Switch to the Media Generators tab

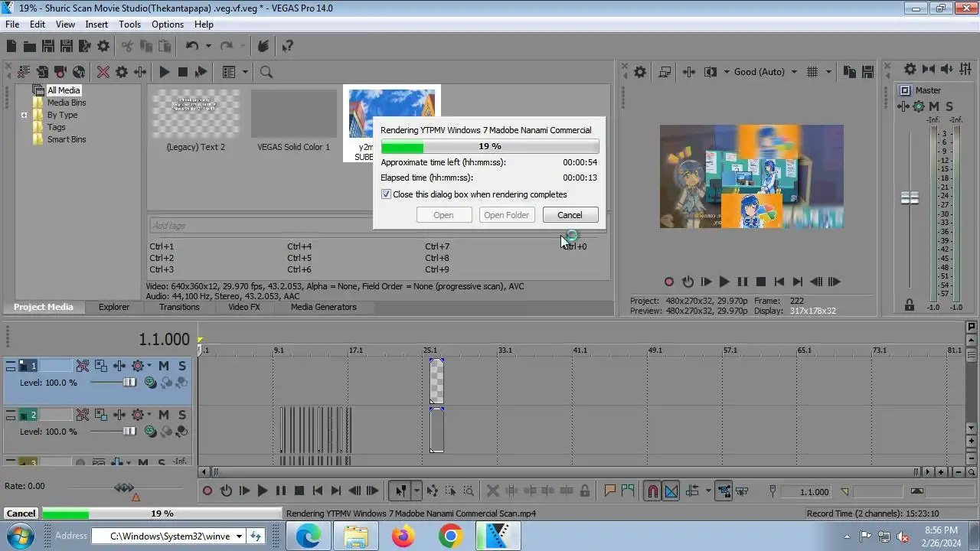tap(323, 307)
